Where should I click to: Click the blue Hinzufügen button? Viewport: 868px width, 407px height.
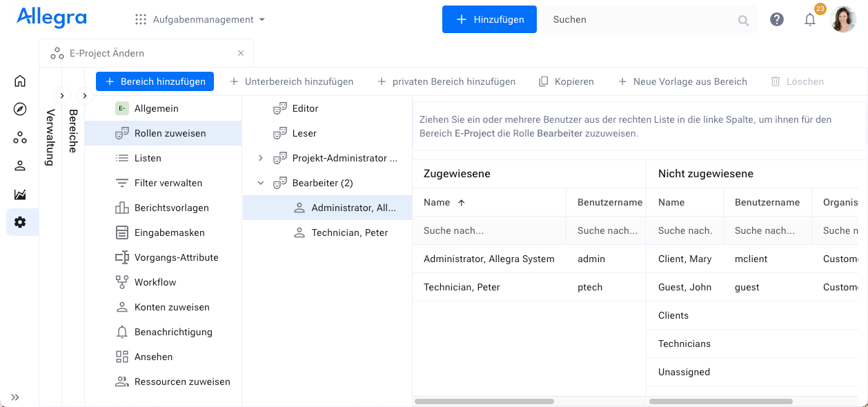489,20
